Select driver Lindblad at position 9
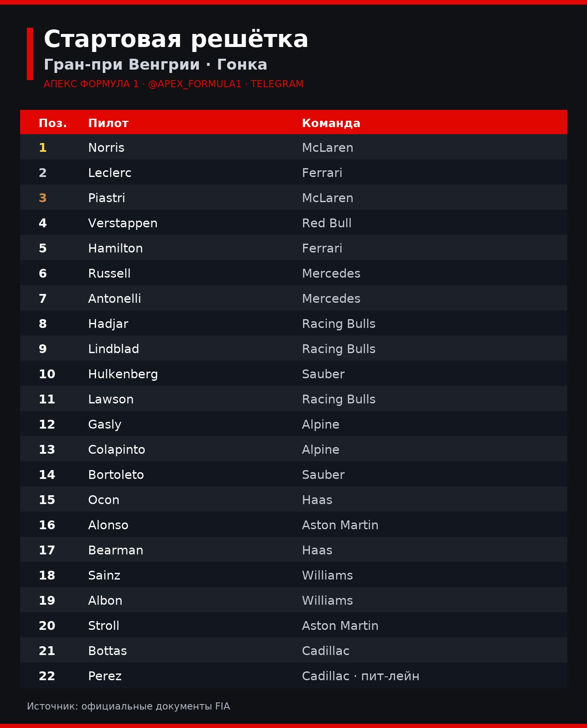The width and height of the screenshot is (587, 728). (114, 349)
